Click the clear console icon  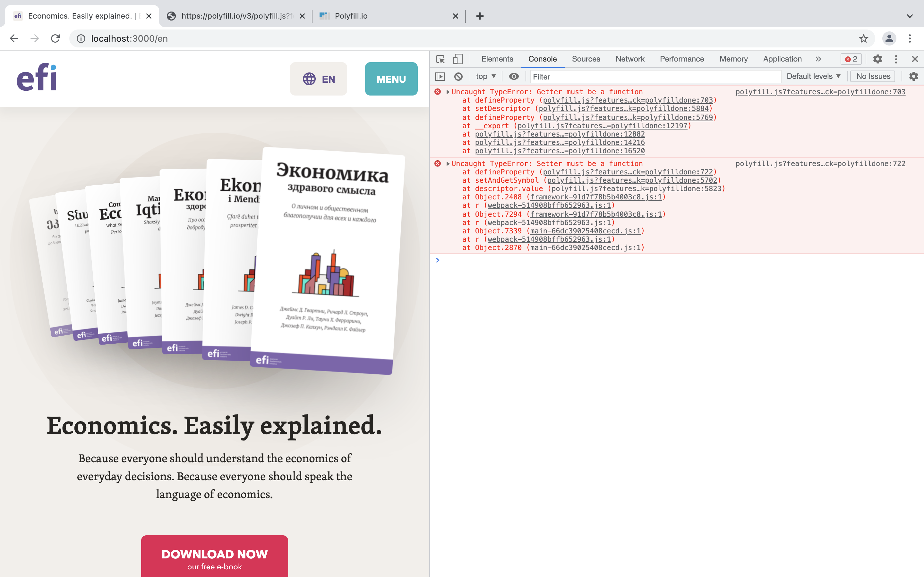pos(458,76)
